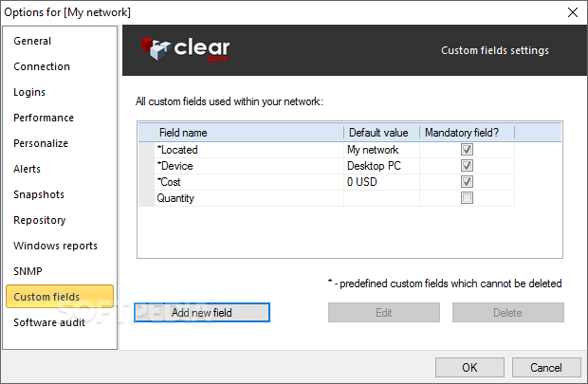The height and width of the screenshot is (384, 588).
Task: Click the Add new field button
Action: point(202,312)
